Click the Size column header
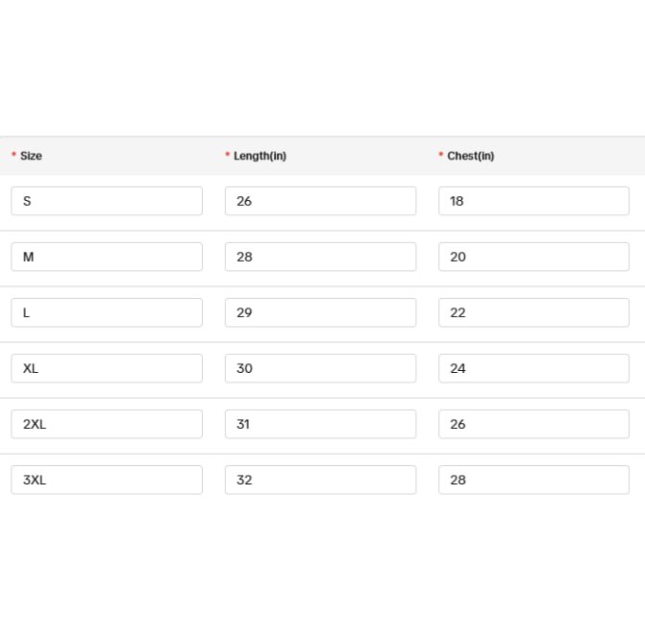The height and width of the screenshot is (644, 645). pos(31,156)
